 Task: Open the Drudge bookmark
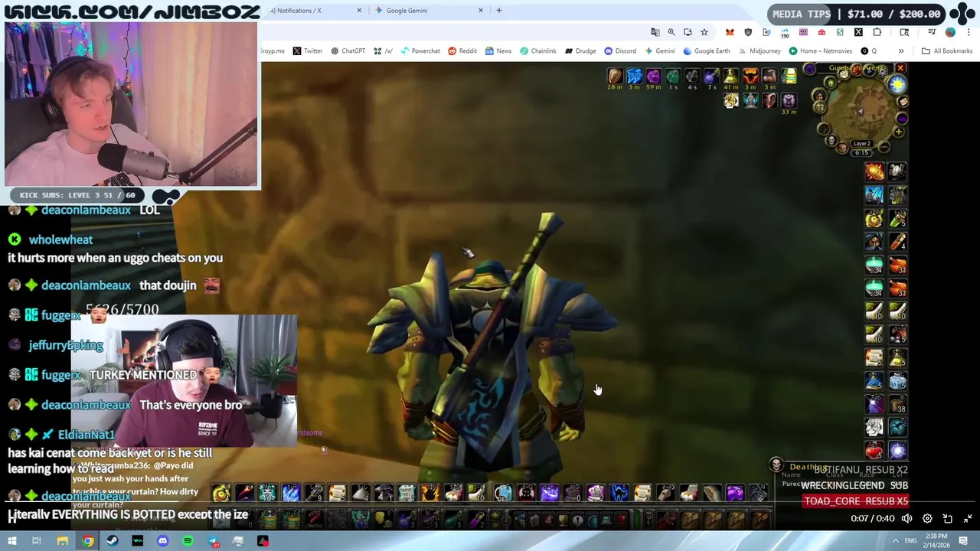pyautogui.click(x=580, y=51)
